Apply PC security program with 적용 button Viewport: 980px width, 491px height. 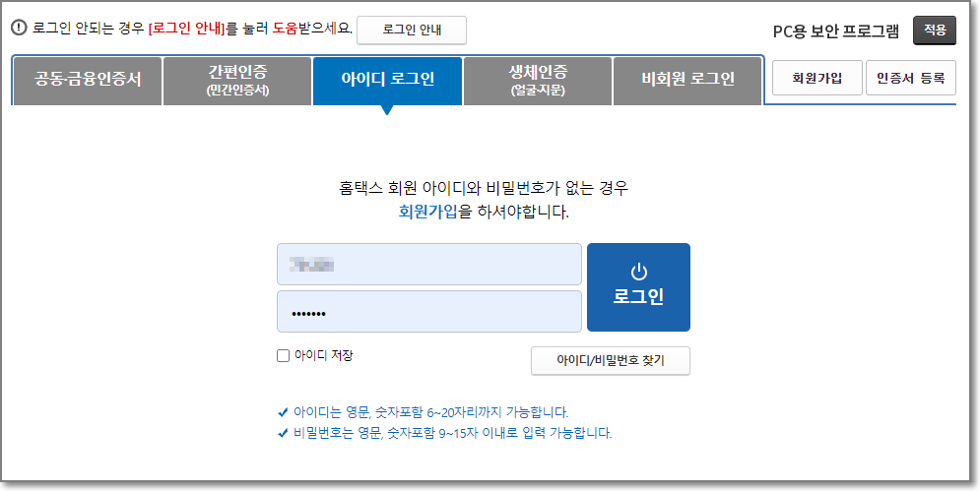935,30
